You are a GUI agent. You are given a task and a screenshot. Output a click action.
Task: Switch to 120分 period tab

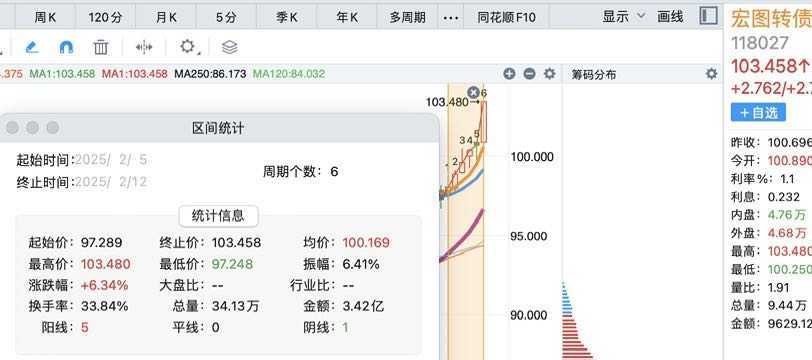click(x=105, y=18)
